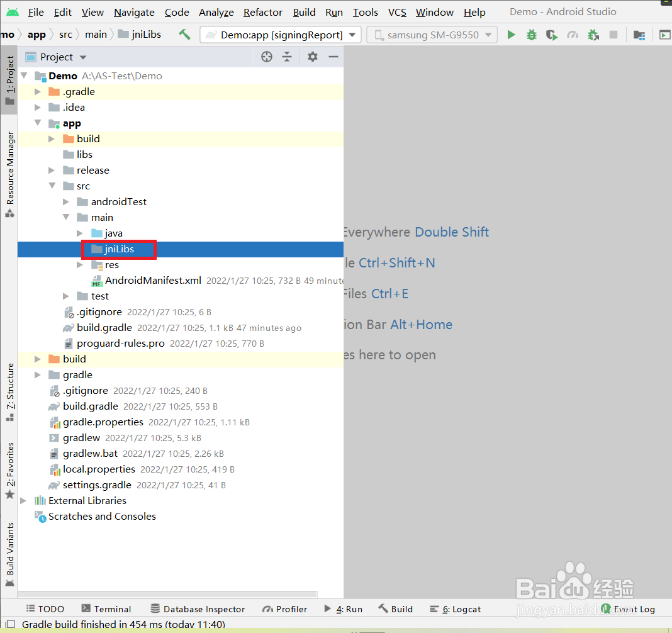Expand the release folder
The height and width of the screenshot is (633, 672).
[52, 170]
